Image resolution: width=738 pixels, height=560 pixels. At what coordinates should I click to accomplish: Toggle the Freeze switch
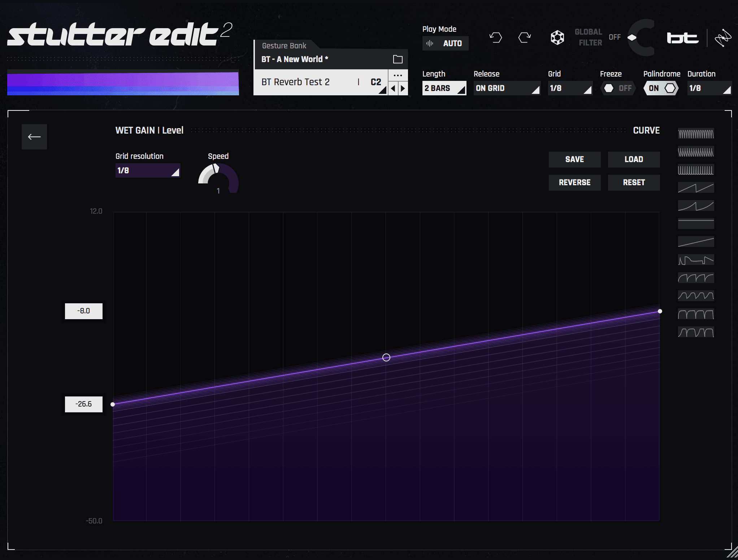(618, 88)
